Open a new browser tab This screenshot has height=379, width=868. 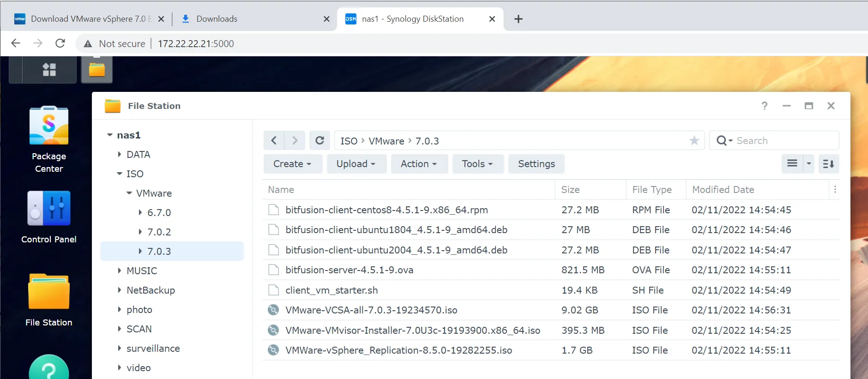518,19
